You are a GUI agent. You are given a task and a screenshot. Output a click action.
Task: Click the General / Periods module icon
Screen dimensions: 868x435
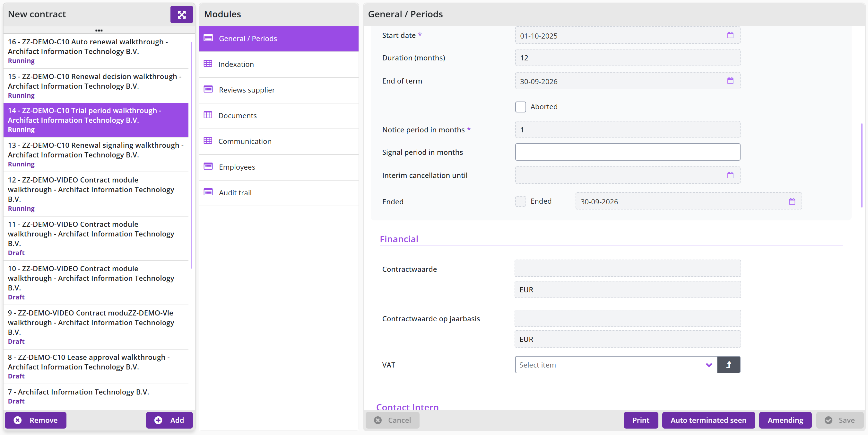click(208, 39)
